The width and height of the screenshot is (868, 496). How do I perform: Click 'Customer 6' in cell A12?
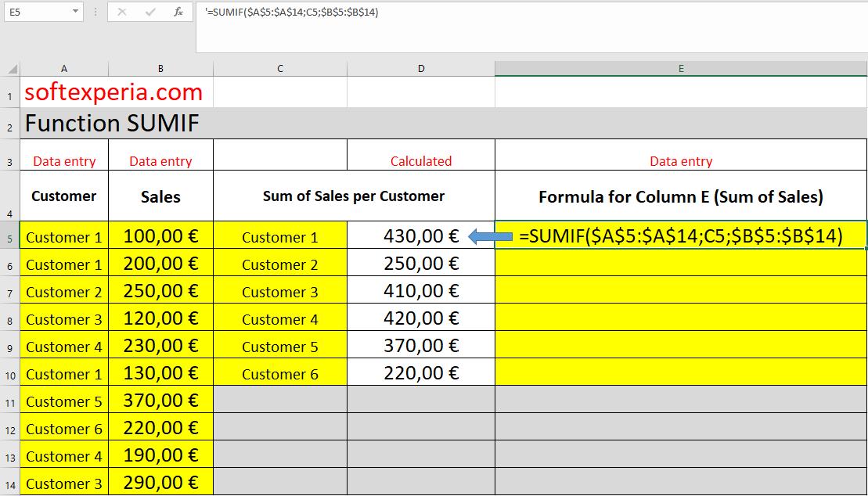click(64, 427)
